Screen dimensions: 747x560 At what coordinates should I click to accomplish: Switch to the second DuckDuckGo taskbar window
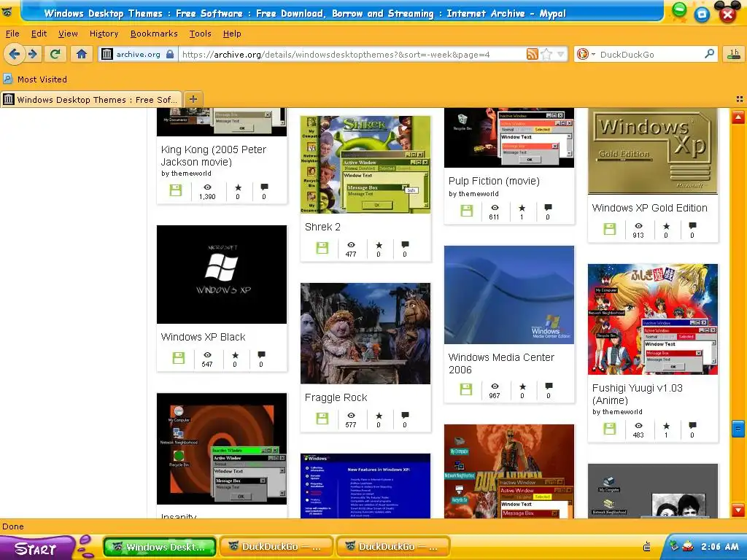pyautogui.click(x=393, y=547)
